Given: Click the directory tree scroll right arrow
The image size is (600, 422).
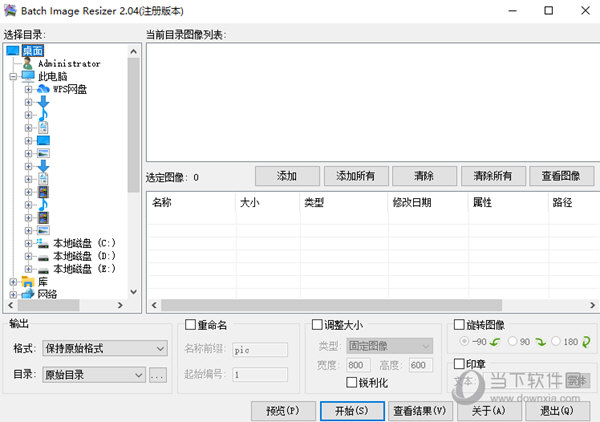Looking at the screenshot, I should click(120, 305).
